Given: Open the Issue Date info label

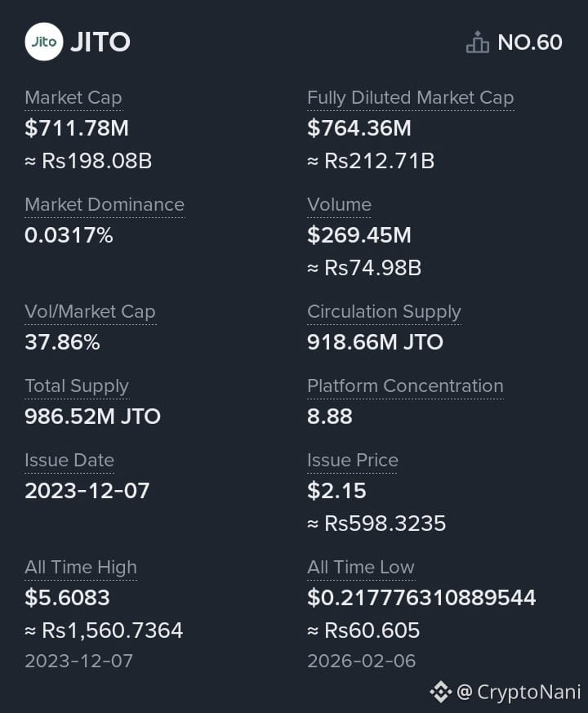Looking at the screenshot, I should [x=69, y=460].
